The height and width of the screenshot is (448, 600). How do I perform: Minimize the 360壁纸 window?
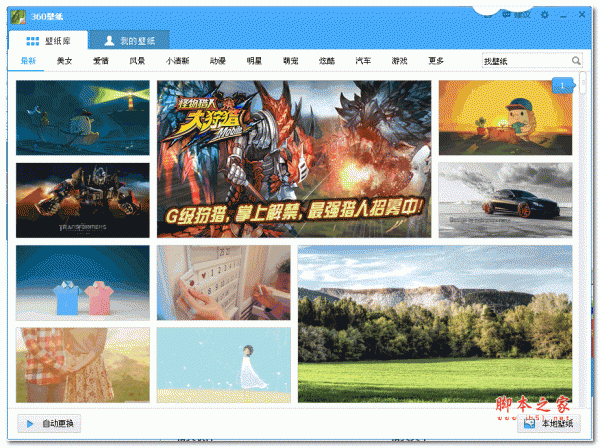563,15
